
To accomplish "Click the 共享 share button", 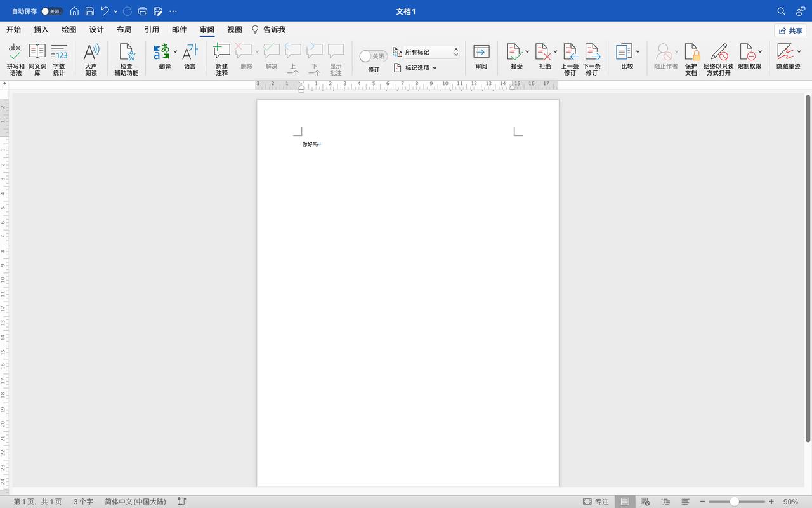I will (790, 30).
